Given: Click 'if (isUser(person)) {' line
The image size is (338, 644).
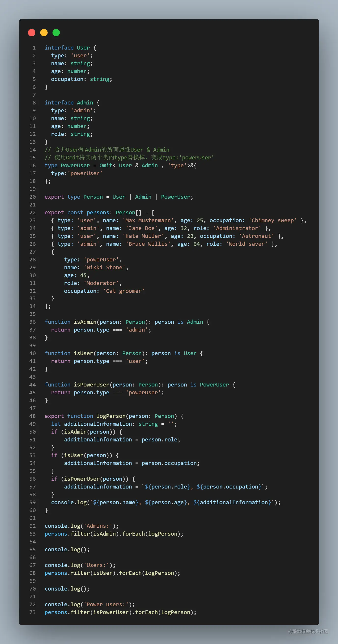Looking at the screenshot, I should (x=85, y=455).
